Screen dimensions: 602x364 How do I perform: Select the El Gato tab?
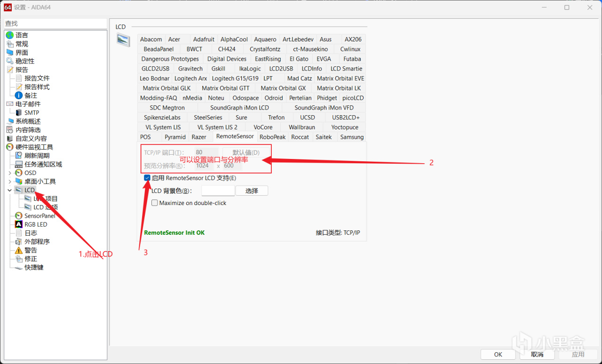tap(299, 59)
